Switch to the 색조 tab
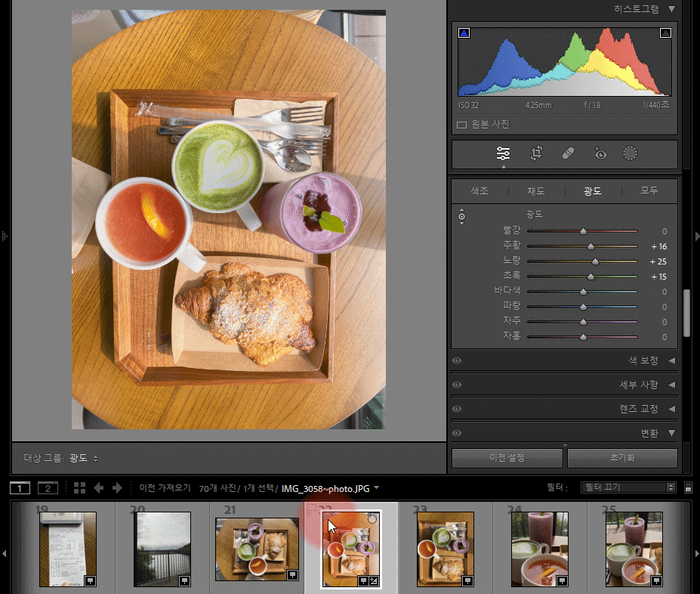This screenshot has height=594, width=700. (480, 191)
